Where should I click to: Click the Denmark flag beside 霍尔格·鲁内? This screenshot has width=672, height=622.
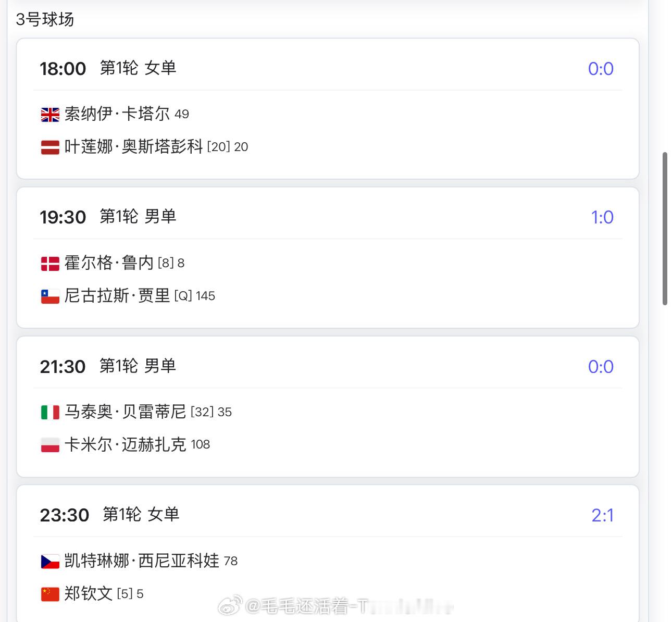[x=50, y=264]
